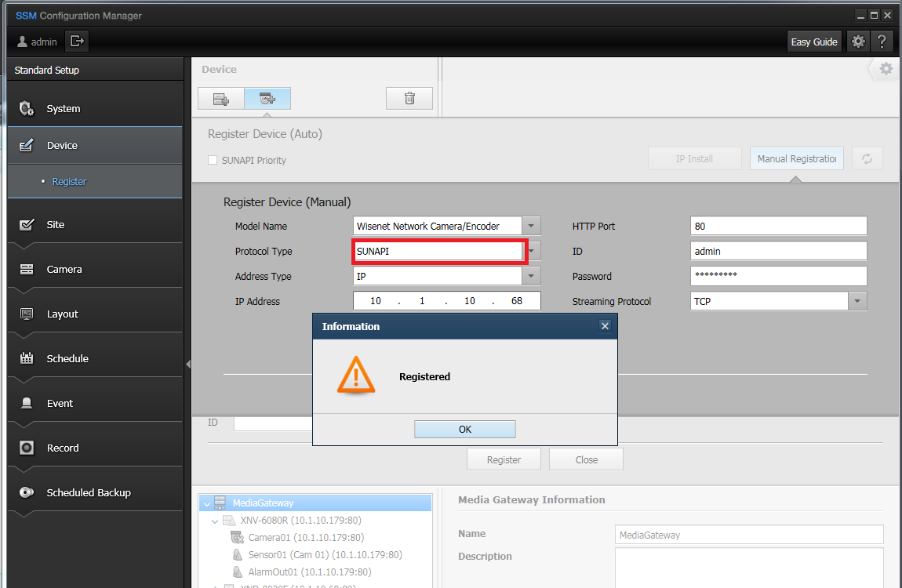The height and width of the screenshot is (588, 902).
Task: Click the panel gear icon at top right
Action: tap(886, 69)
